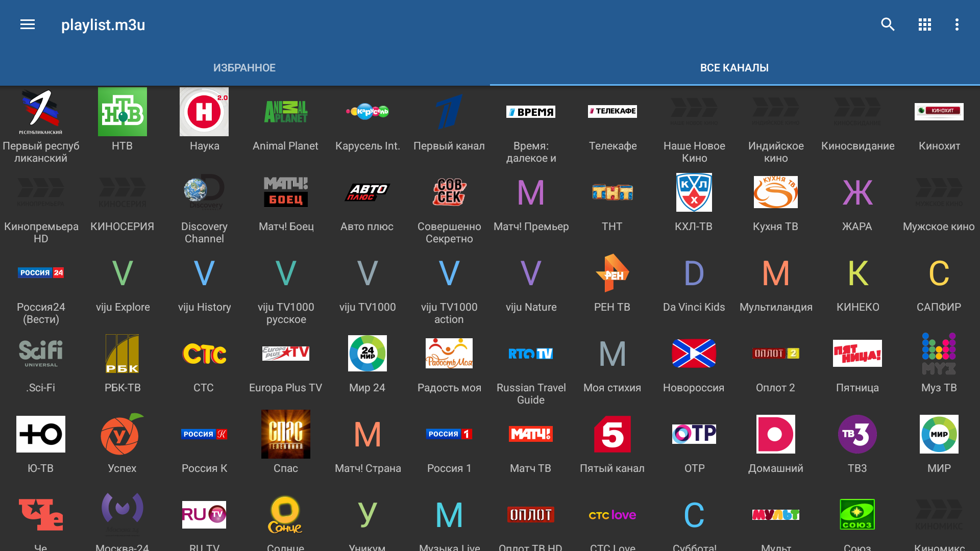Switch layout with the grid view icon

point(924,24)
